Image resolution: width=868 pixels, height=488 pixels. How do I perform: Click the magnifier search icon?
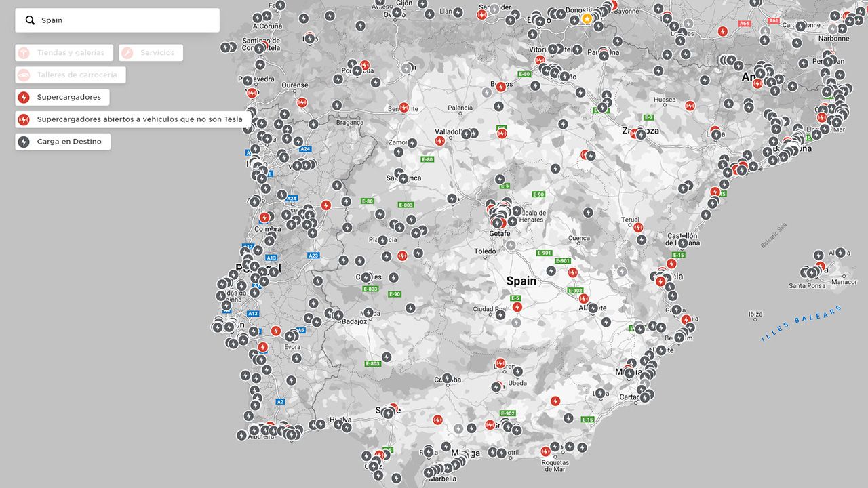[x=30, y=20]
